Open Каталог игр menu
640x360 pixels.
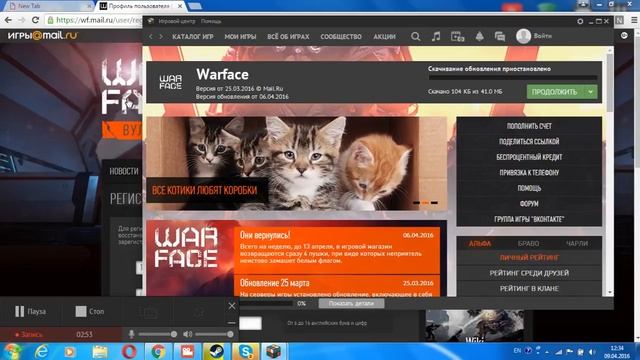(x=193, y=37)
